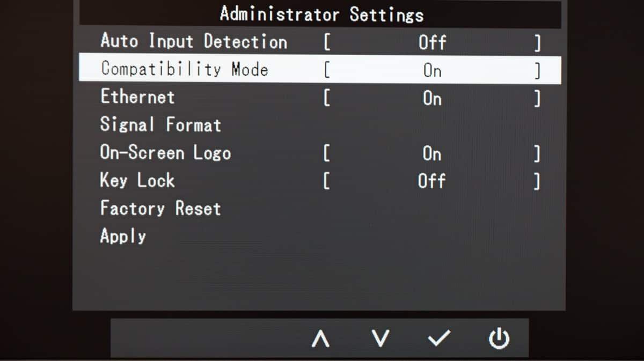Screen dimensions: 644x361
Task: Open the Signal Format submenu
Action: [x=160, y=124]
